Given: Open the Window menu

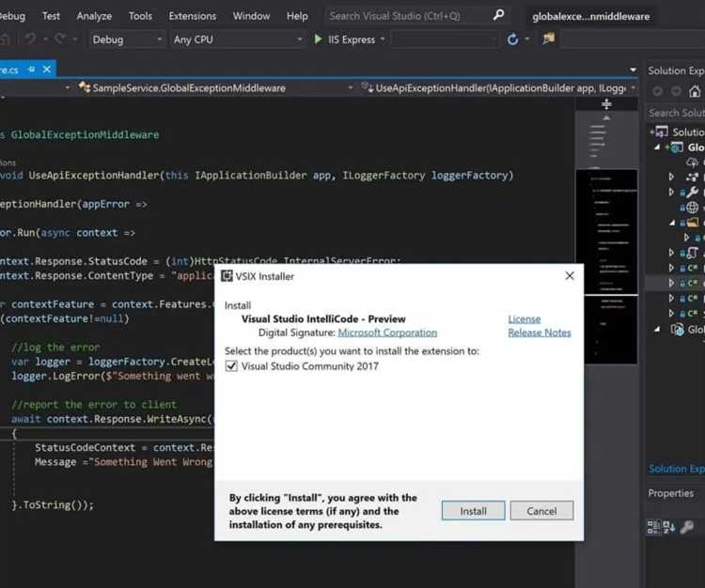Looking at the screenshot, I should click(251, 16).
